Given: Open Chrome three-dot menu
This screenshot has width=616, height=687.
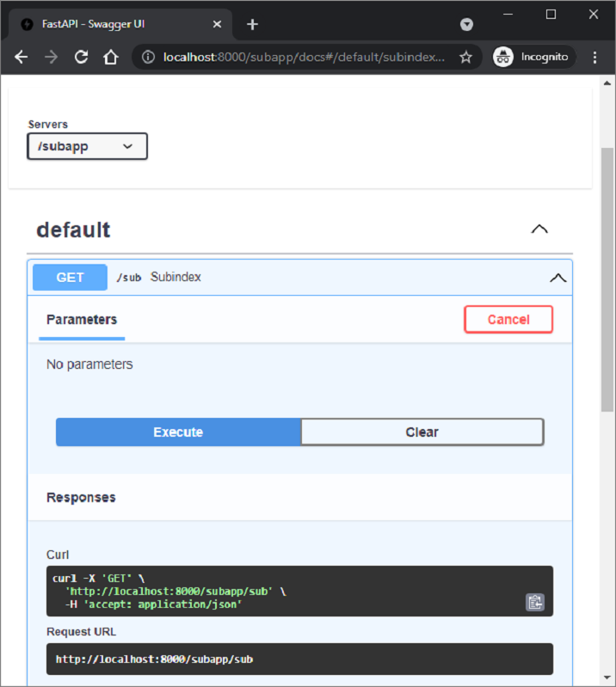Looking at the screenshot, I should (594, 58).
